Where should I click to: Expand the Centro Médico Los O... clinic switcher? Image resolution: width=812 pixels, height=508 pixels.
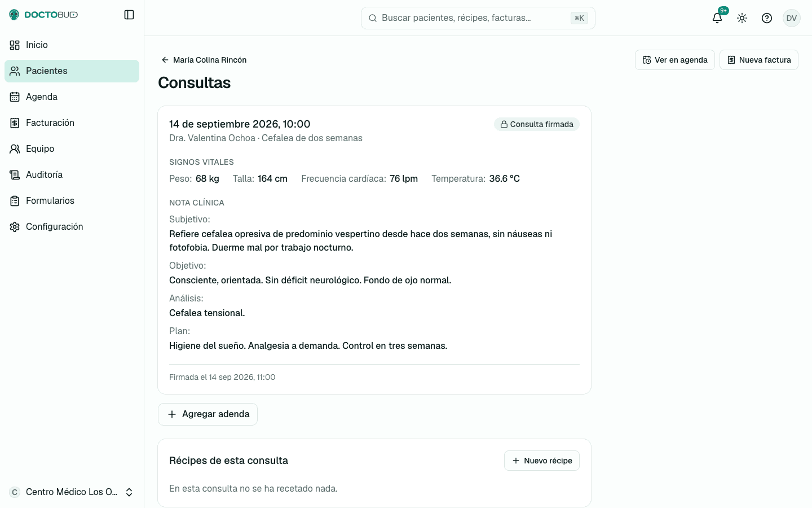pyautogui.click(x=72, y=492)
